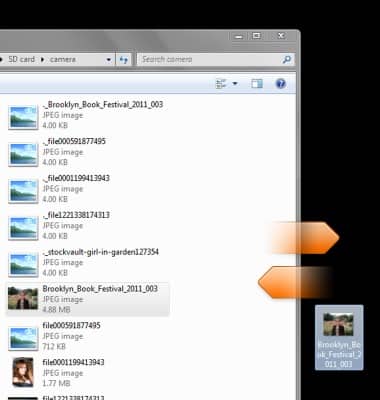Minimize the Explorer window
The height and width of the screenshot is (400, 380).
click(239, 36)
